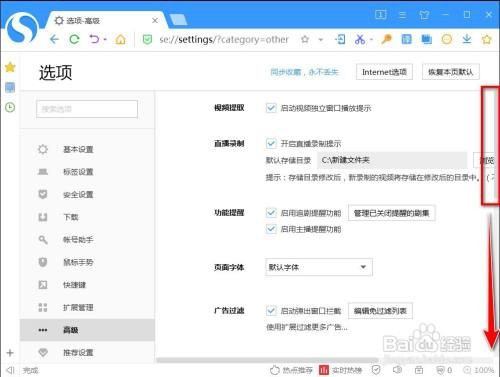Click the address bar URL field

(224, 40)
